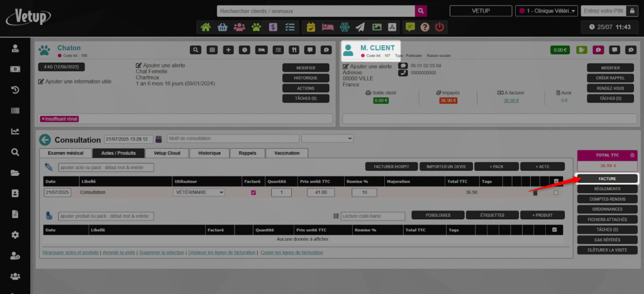Click the FACTURE button
Image resolution: width=644 pixels, height=294 pixels.
coord(607,179)
